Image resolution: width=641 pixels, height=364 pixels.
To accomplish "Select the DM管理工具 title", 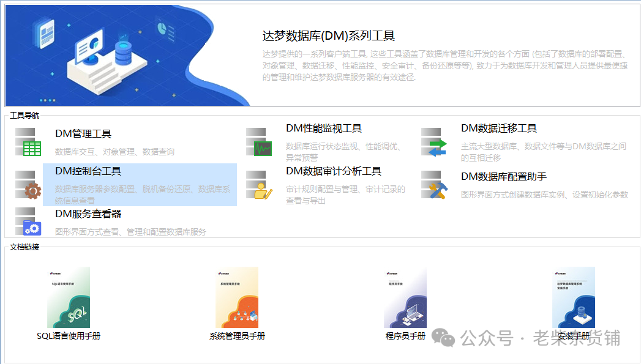I will click(83, 133).
